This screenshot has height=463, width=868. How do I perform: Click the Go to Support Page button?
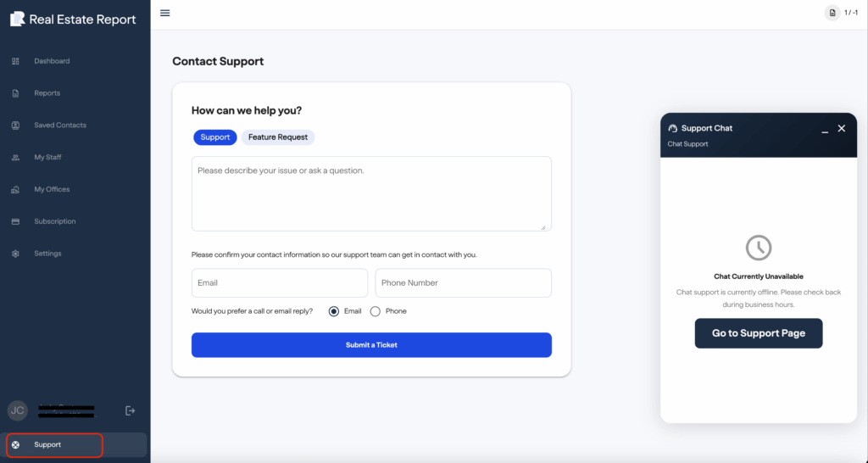759,333
